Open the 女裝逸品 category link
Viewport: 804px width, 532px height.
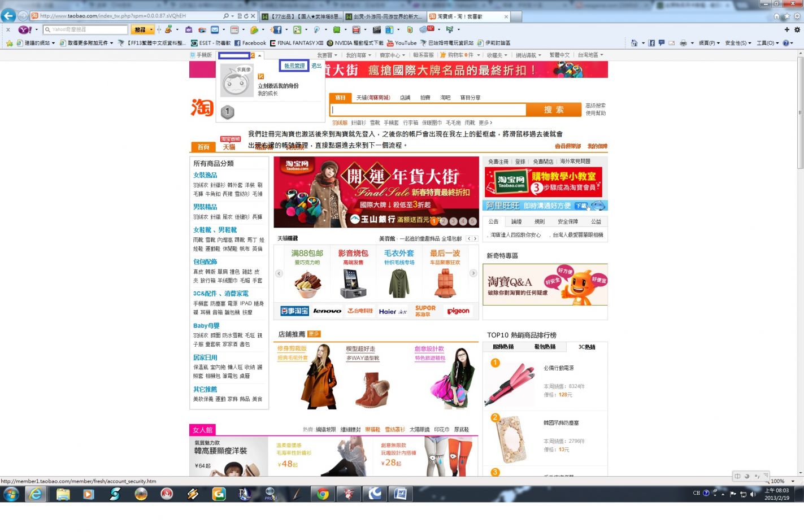[205, 175]
